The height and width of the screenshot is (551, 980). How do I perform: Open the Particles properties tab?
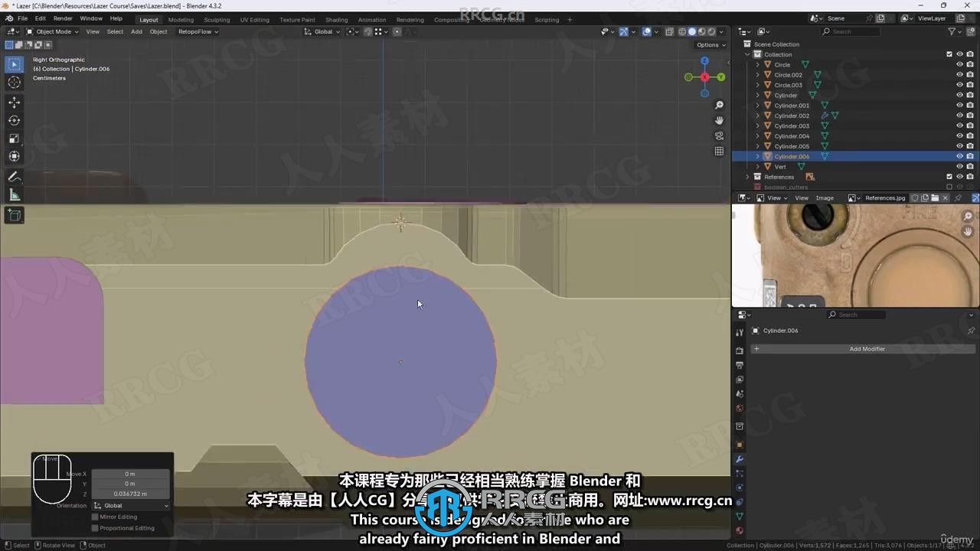click(740, 474)
